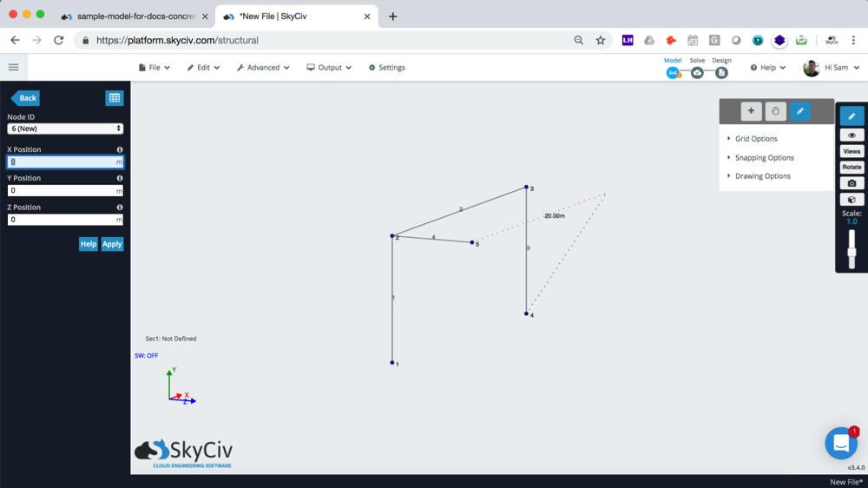Click the Apply button
868x488 pixels.
point(112,244)
